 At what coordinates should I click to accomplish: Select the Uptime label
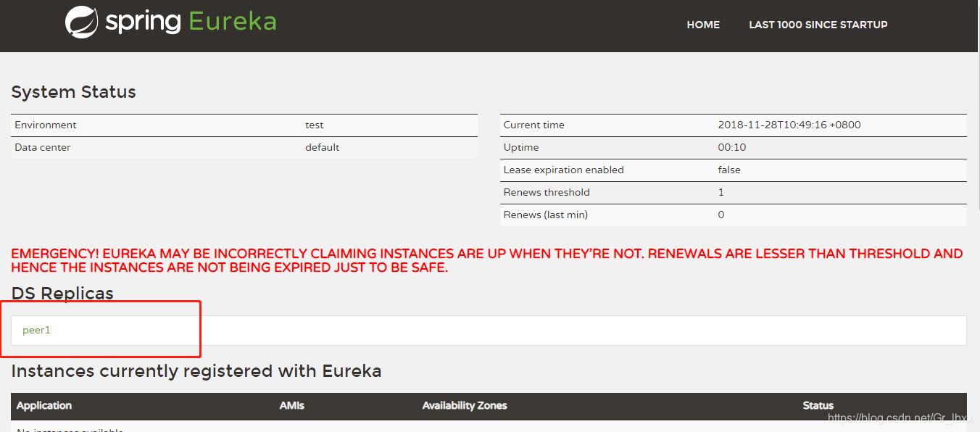click(x=521, y=147)
